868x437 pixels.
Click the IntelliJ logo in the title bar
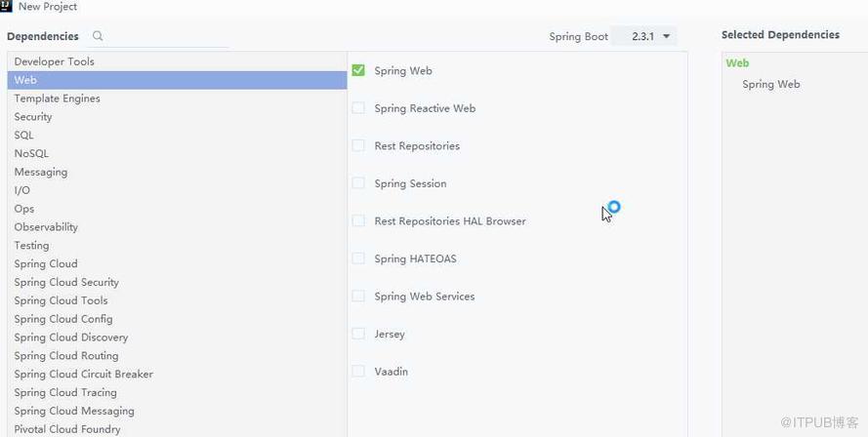[6, 6]
